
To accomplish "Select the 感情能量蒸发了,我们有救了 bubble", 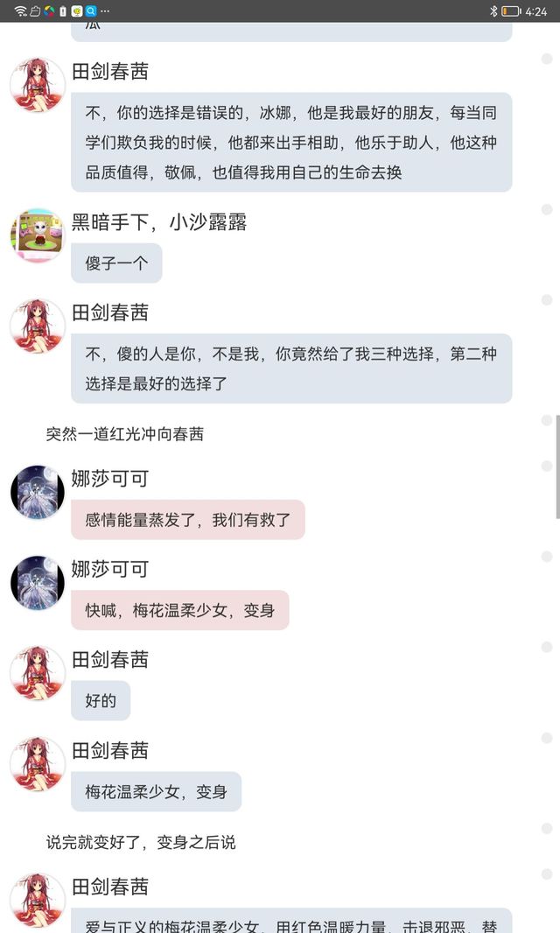I will point(188,520).
